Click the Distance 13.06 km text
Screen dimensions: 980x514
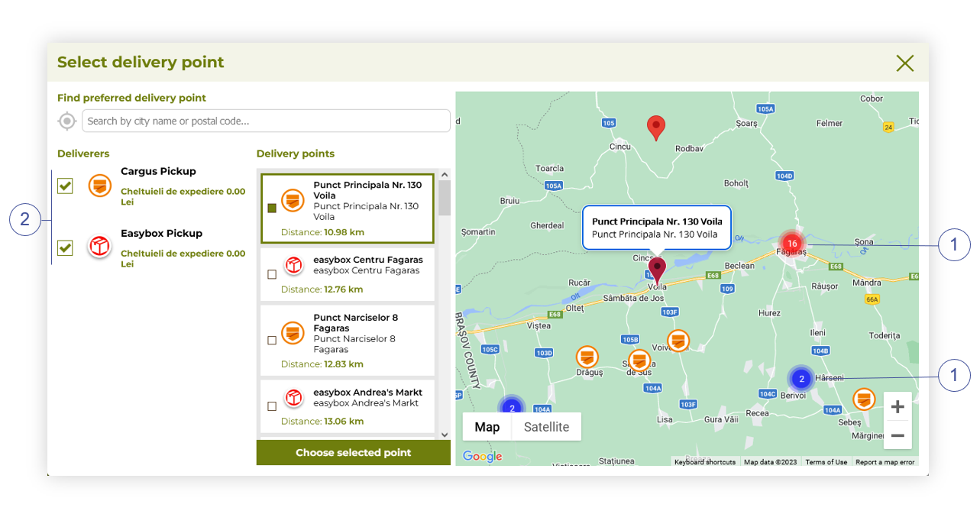pos(322,421)
